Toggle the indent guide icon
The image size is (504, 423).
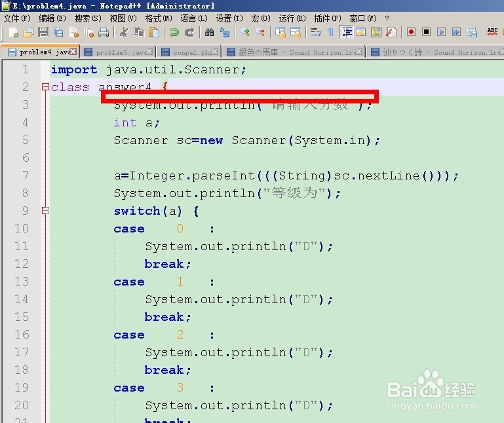click(x=346, y=33)
